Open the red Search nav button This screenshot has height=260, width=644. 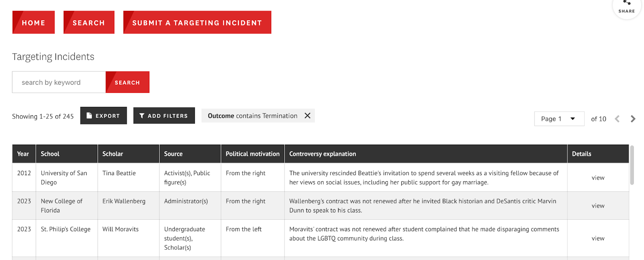pos(89,23)
